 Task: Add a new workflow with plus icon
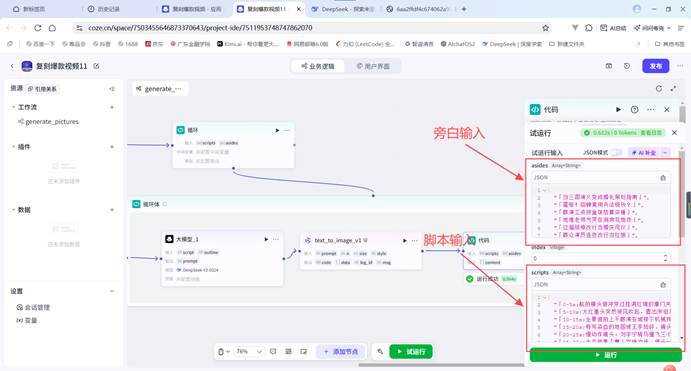coord(112,107)
